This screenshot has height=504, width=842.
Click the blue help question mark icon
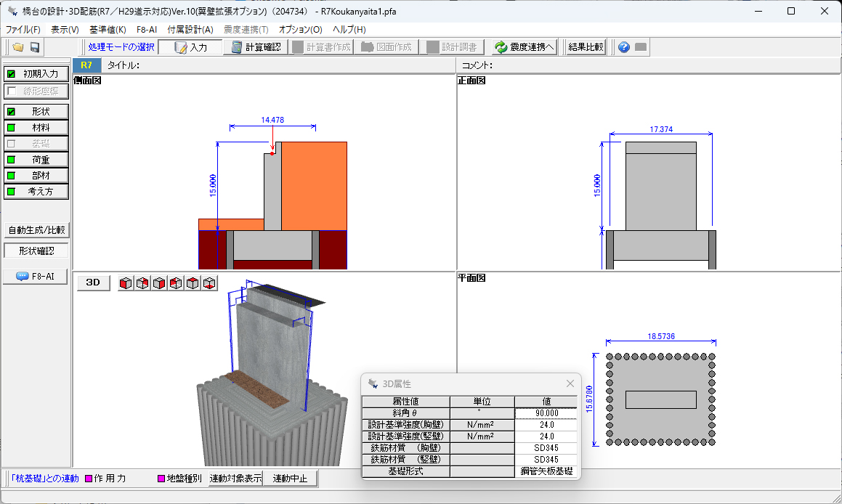[623, 47]
